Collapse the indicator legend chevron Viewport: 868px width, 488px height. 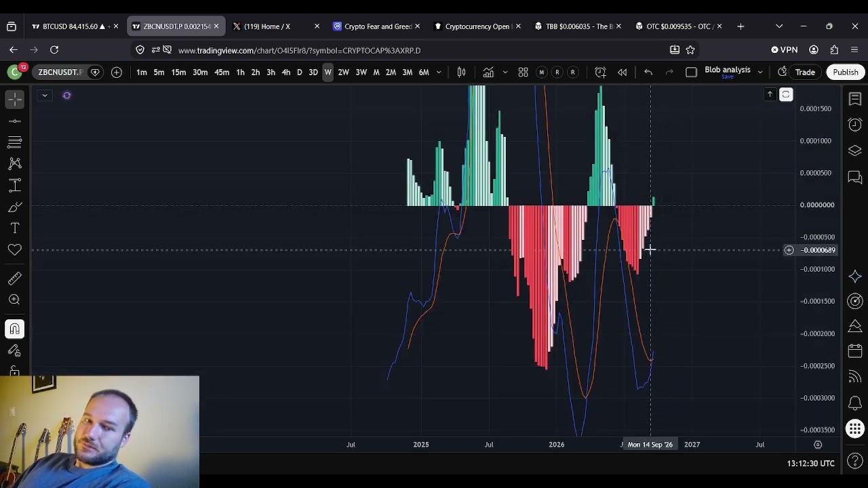[x=44, y=95]
